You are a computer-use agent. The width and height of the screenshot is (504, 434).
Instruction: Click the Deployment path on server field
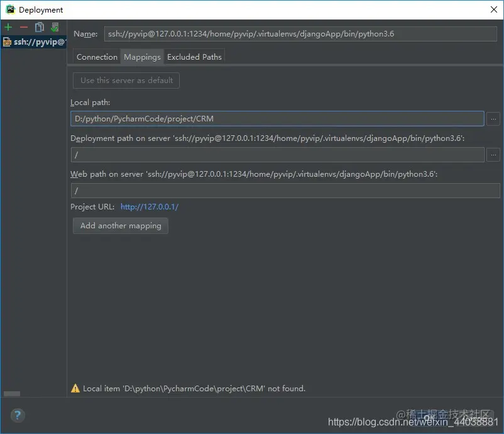277,155
